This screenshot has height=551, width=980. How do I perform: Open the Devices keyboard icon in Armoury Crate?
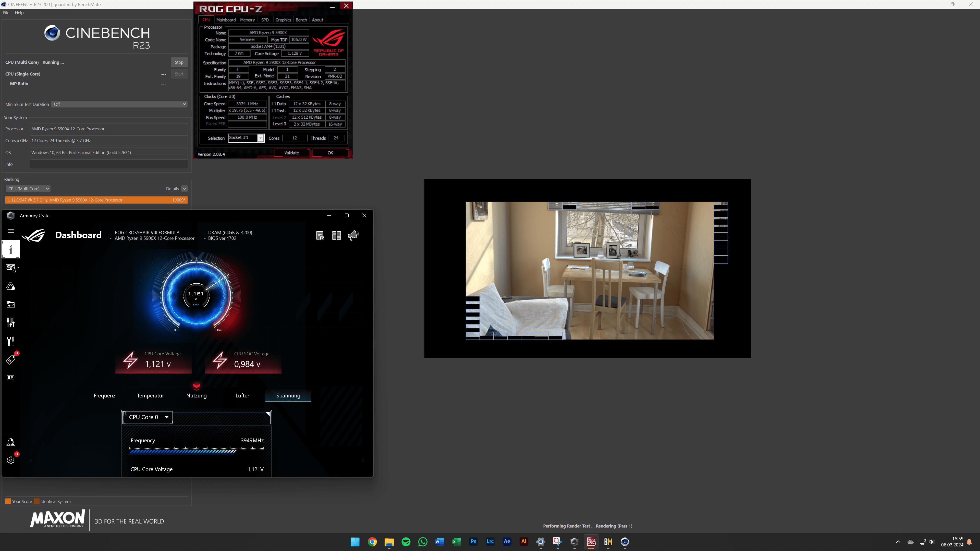point(11,268)
